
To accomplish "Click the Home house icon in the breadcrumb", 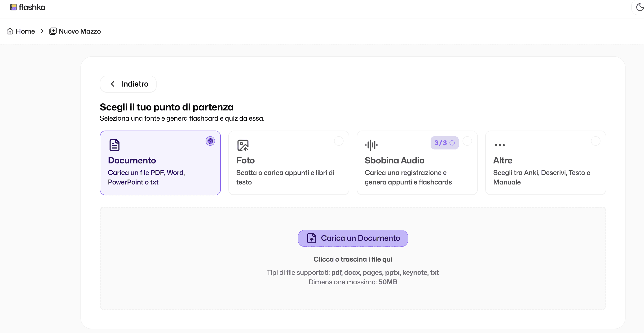I will [x=10, y=31].
